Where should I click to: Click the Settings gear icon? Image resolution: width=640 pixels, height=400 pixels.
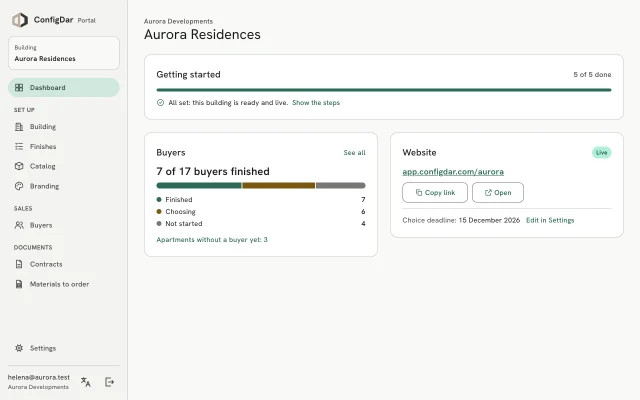click(19, 348)
